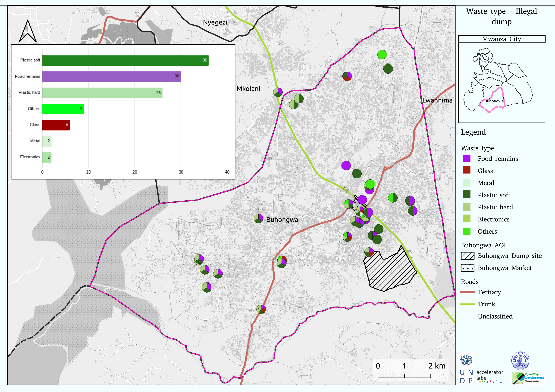Click the Electronics legend swatch
555x392 pixels.
pyautogui.click(x=467, y=218)
